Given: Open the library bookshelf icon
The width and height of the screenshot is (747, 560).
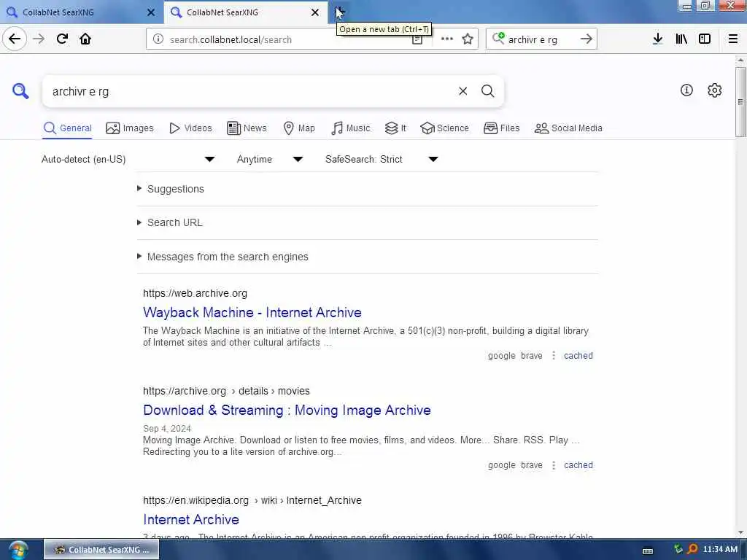Looking at the screenshot, I should (681, 39).
